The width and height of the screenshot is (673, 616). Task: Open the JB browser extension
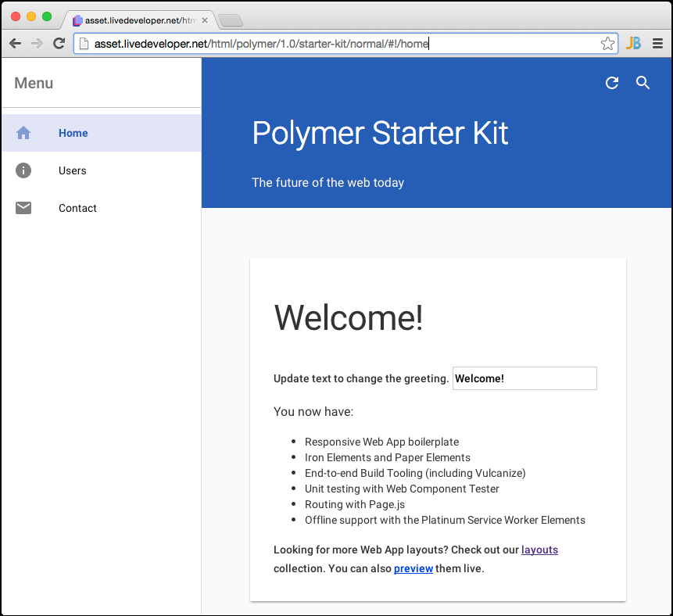pos(633,43)
